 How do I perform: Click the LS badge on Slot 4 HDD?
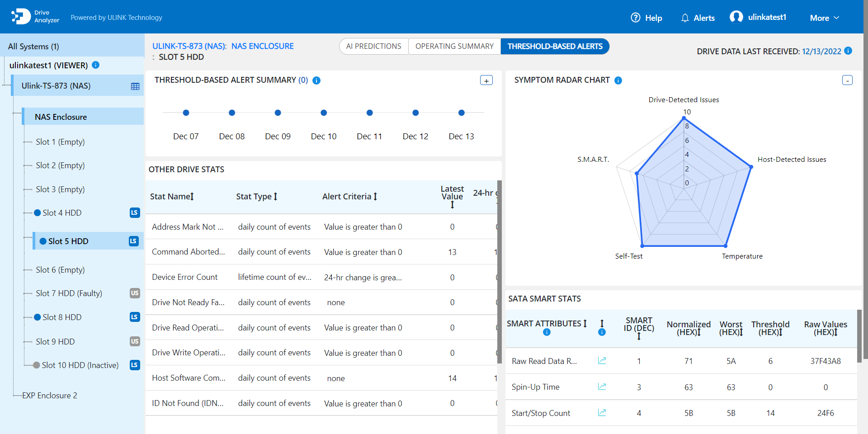pyautogui.click(x=134, y=213)
